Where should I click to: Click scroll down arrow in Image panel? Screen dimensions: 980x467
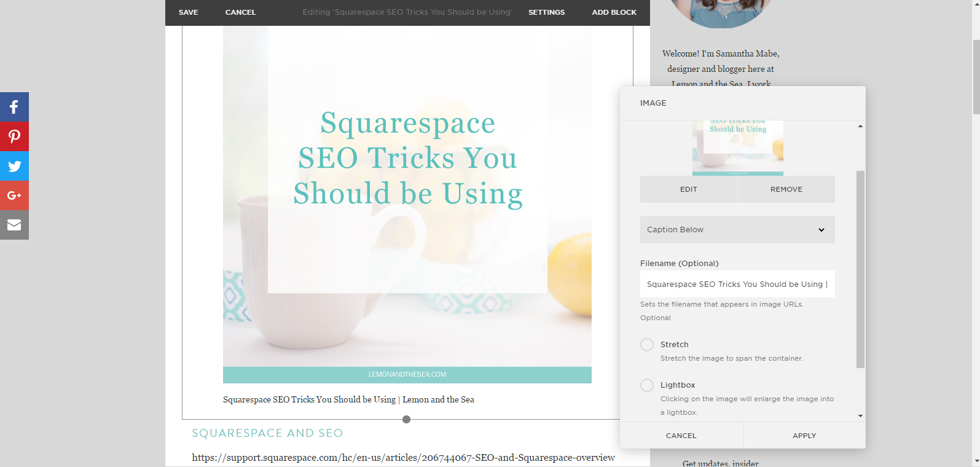[860, 416]
